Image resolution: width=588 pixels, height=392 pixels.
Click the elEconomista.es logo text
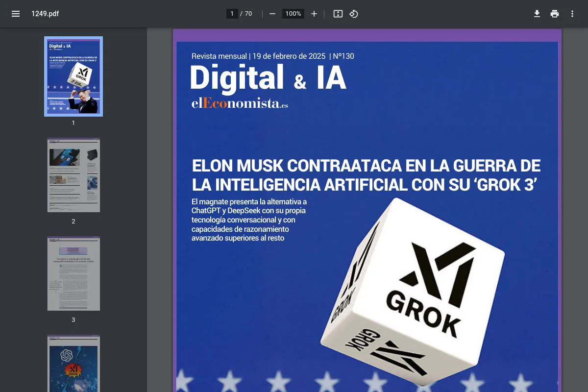(240, 103)
